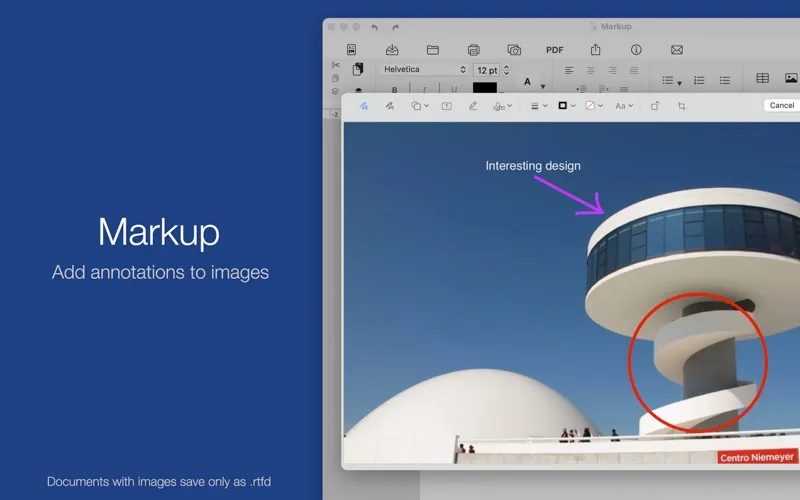Click the scissors Cut icon
Image resolution: width=800 pixels, height=500 pixels.
[x=335, y=65]
